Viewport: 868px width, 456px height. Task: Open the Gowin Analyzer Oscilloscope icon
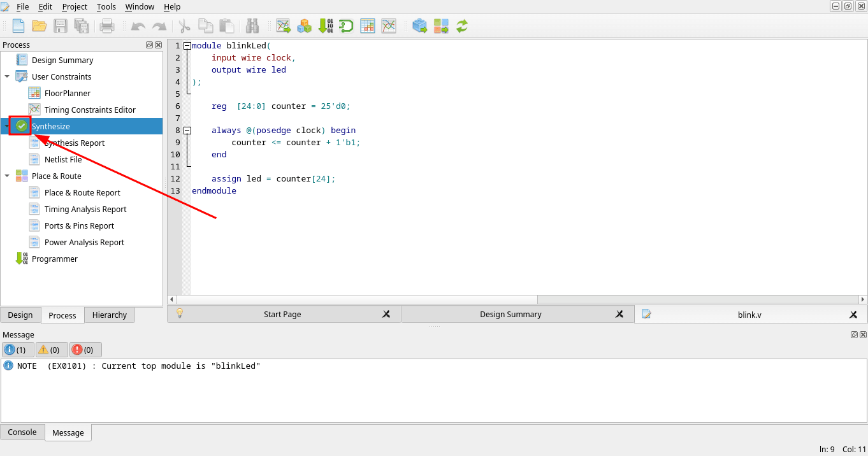click(x=346, y=26)
